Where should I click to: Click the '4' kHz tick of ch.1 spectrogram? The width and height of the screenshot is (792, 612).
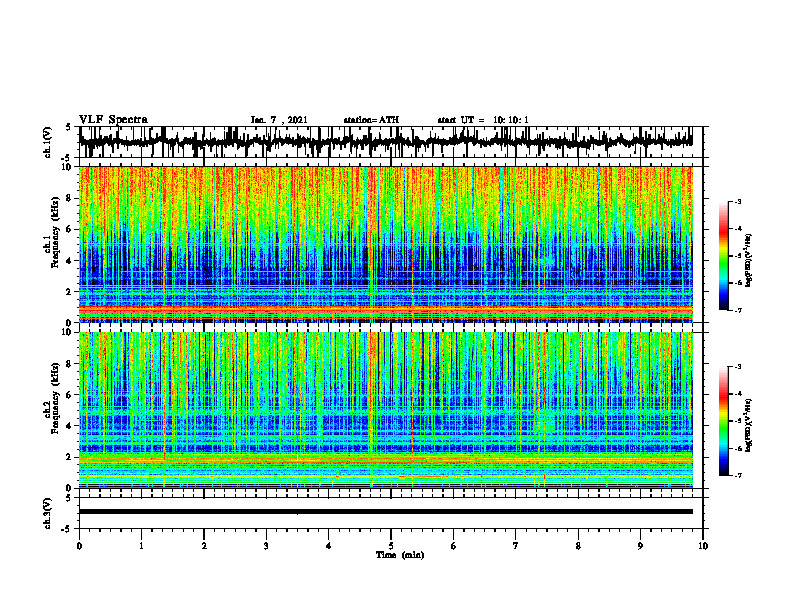tap(70, 261)
